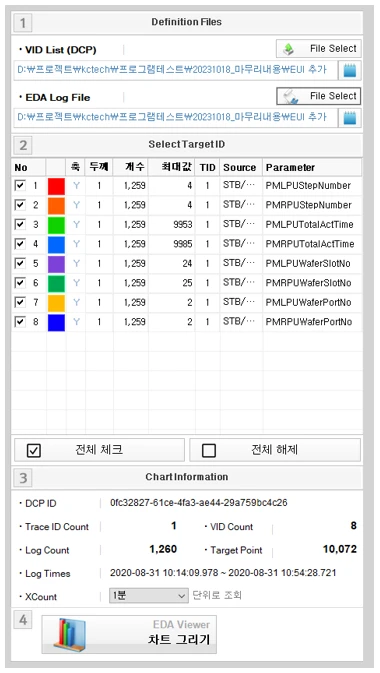The image size is (380, 673).
Task: Click the 두께 column header
Action: pyautogui.click(x=99, y=167)
